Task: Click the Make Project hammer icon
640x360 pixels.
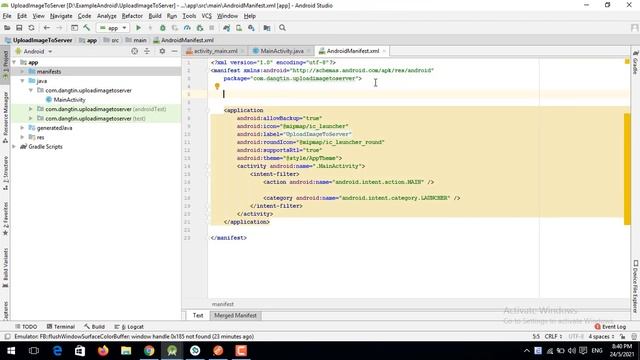Action: 87,28
